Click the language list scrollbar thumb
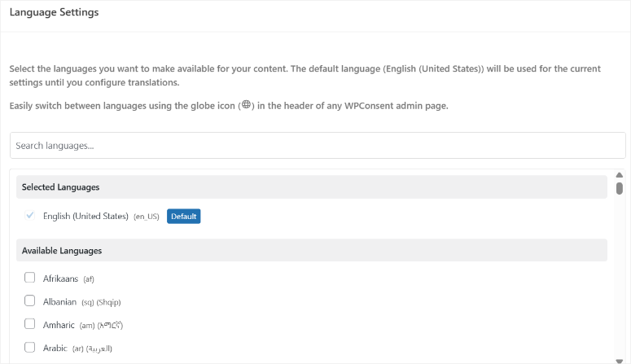Screen dimensions: 631x364 tap(620, 188)
